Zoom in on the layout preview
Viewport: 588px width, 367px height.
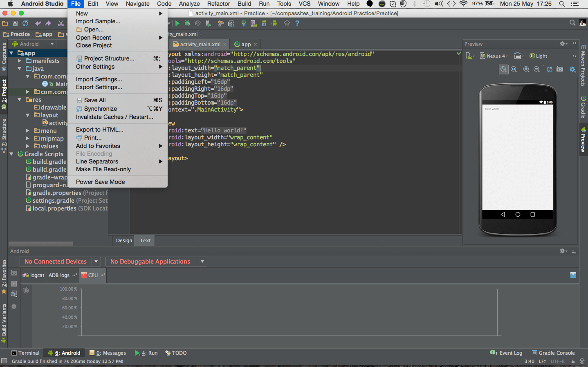point(527,69)
